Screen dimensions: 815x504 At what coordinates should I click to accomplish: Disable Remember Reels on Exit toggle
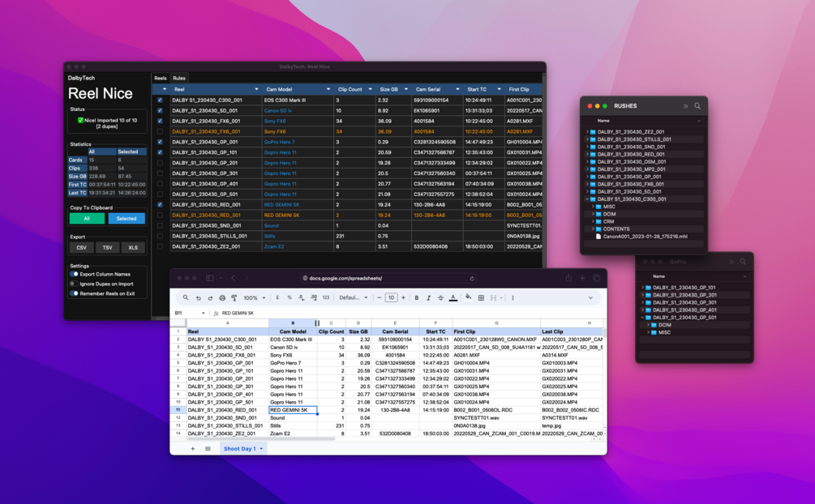(75, 293)
